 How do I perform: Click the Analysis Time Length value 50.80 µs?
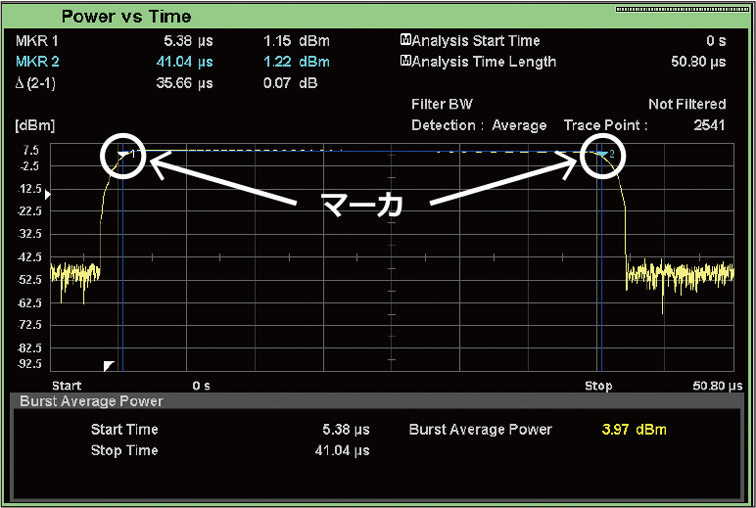(x=699, y=62)
